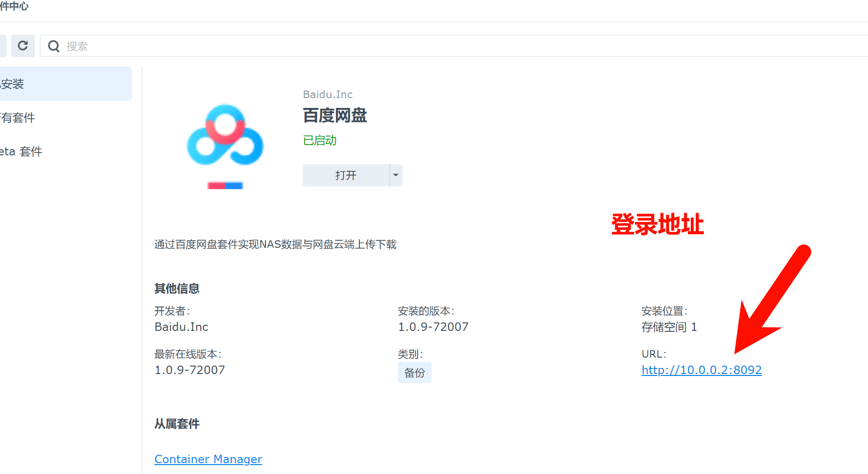Screen dimensions: 868x474
Task: Expand the dropdown arrow beside 打开
Action: click(396, 175)
